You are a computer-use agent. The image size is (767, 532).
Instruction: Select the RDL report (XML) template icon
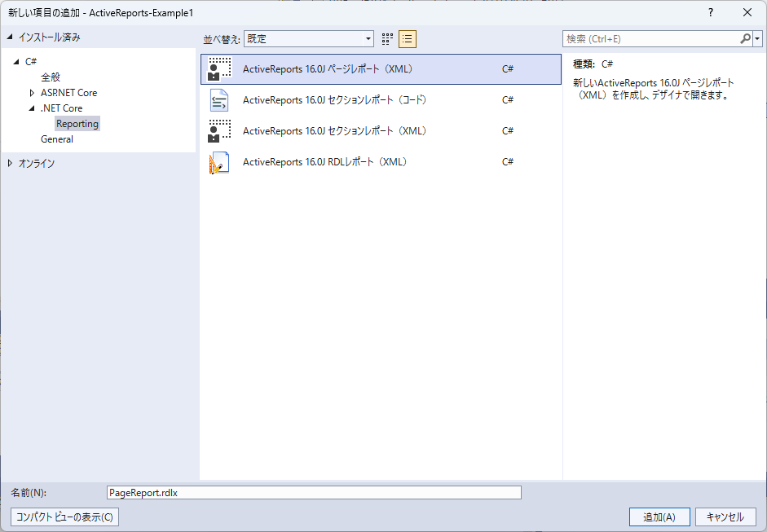[219, 162]
